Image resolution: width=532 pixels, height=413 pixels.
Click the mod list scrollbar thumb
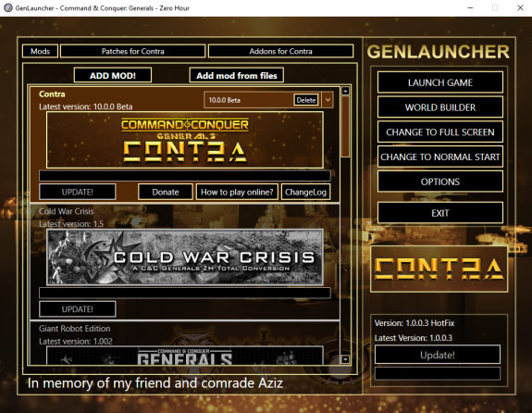tap(345, 126)
